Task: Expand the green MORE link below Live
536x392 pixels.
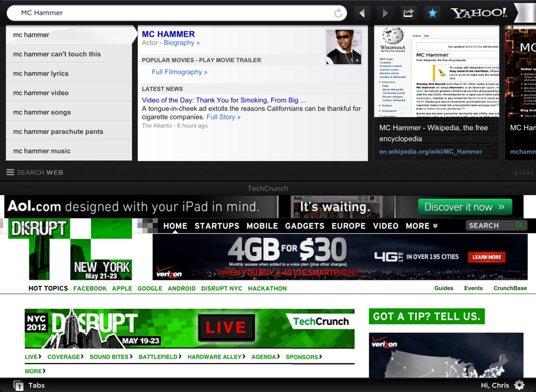Action: coord(35,371)
